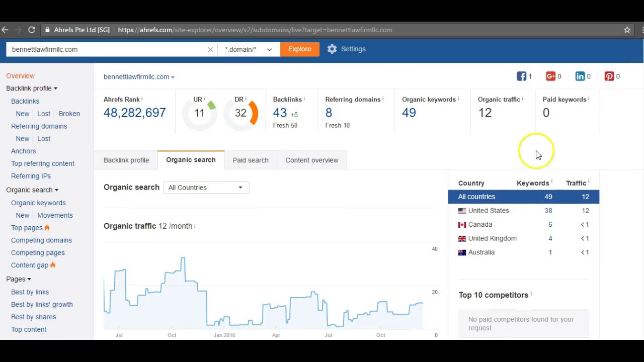Click the browser address bar URL
This screenshot has height=362, width=644.
pyautogui.click(x=255, y=30)
